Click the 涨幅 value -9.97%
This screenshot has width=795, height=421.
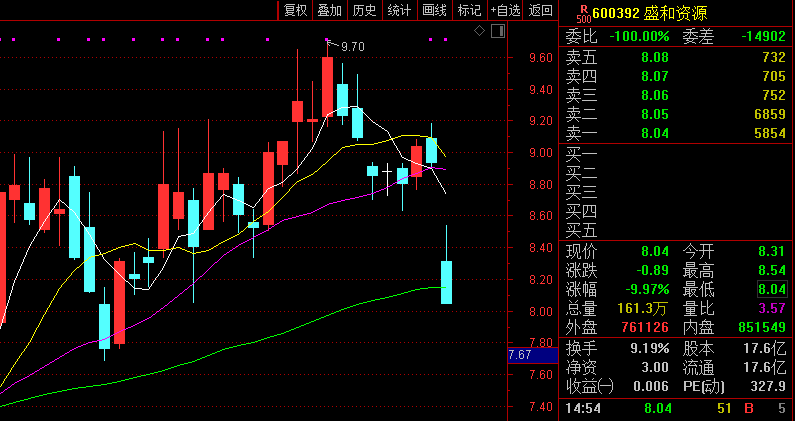pyautogui.click(x=647, y=290)
